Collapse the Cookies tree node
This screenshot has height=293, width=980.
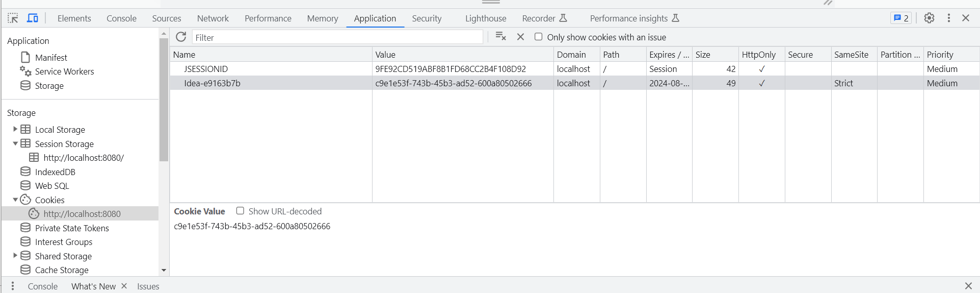[x=15, y=200]
